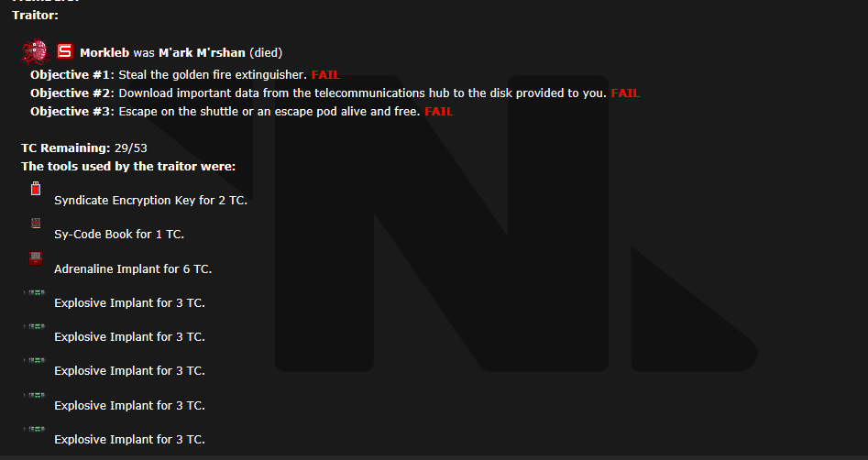Click 'Sy-Code Book for 1 TC' entry

click(x=119, y=235)
